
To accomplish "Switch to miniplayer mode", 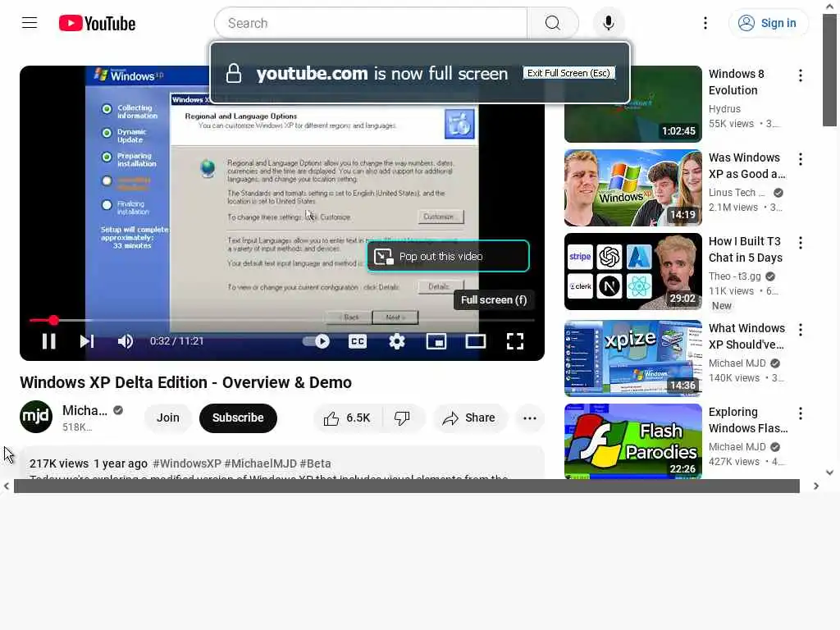I will click(436, 341).
